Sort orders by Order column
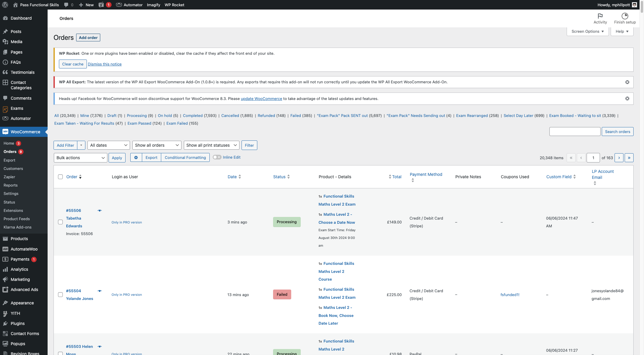644x355 pixels. [74, 177]
